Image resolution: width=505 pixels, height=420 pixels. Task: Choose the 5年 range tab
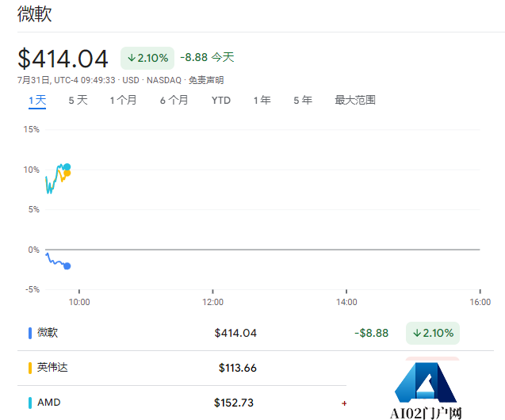pos(303,101)
